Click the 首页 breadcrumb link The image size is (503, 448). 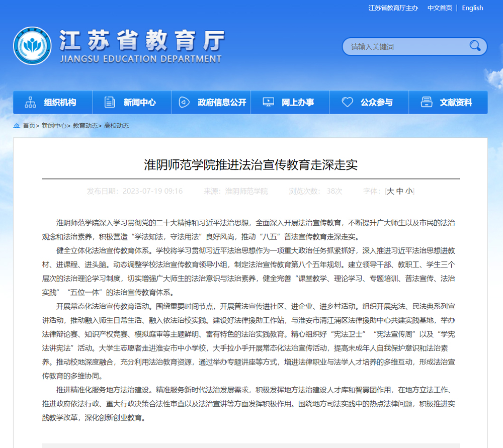(x=29, y=126)
